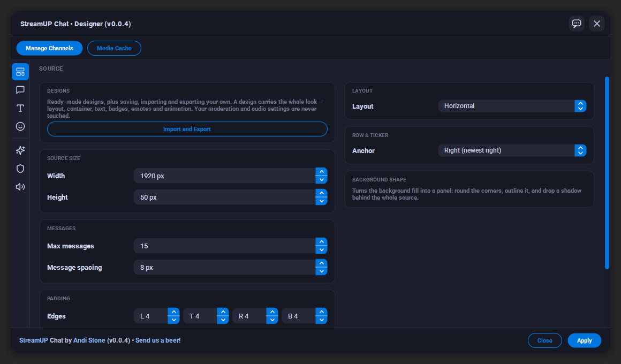Image resolution: width=621 pixels, height=364 pixels.
Task: Click the MESSAGES heading
Action: [61, 229]
